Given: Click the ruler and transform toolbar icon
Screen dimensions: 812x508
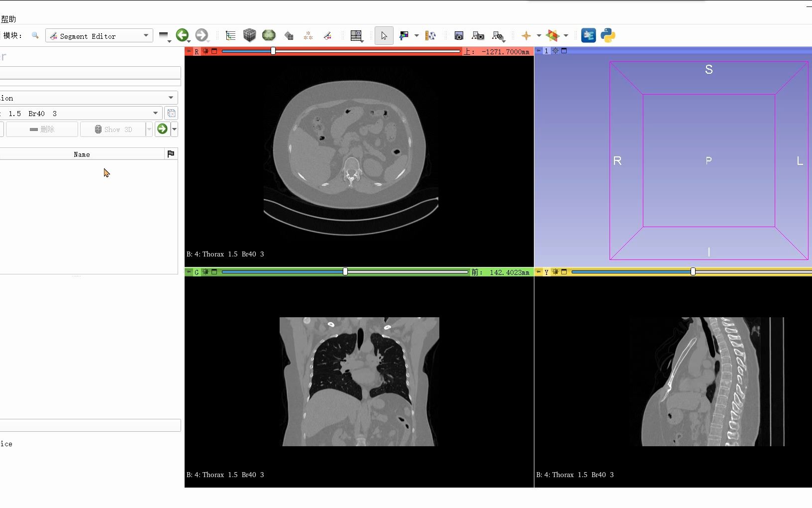Looking at the screenshot, I should (x=431, y=35).
